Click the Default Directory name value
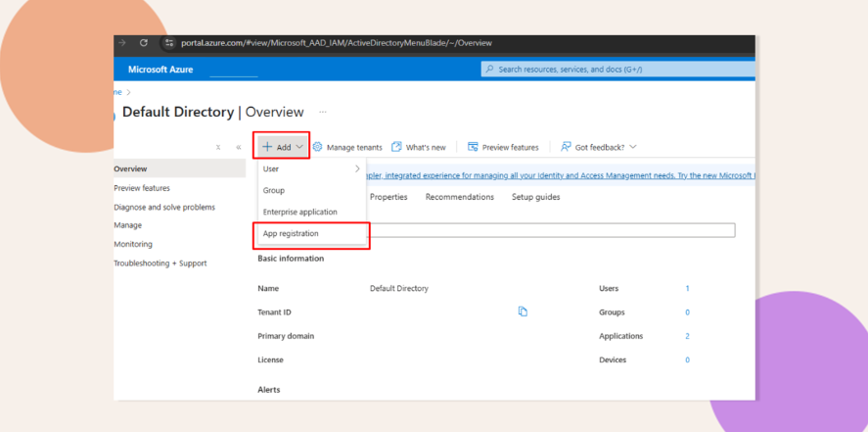Screen dimensions: 868x432 399,288
